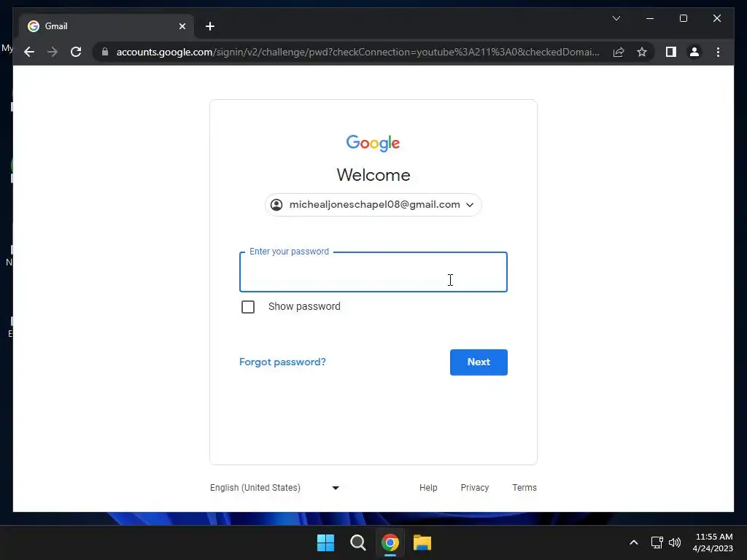
Task: Expand the michealjoneschapel08 account switcher
Action: coord(373,205)
